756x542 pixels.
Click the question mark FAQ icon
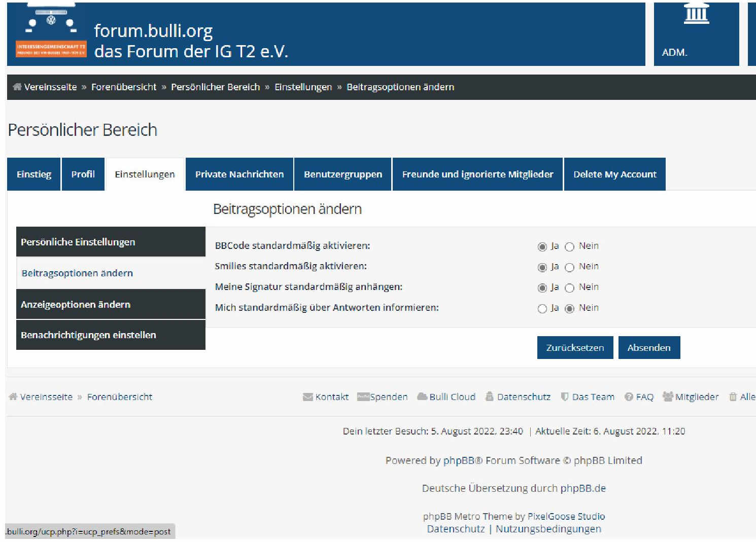click(629, 397)
